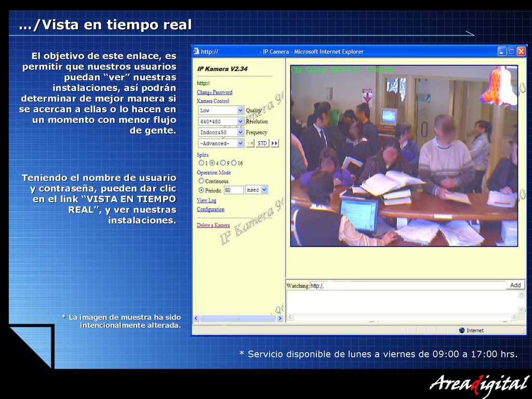
Task: Open the msec time unit dropdown
Action: click(257, 190)
